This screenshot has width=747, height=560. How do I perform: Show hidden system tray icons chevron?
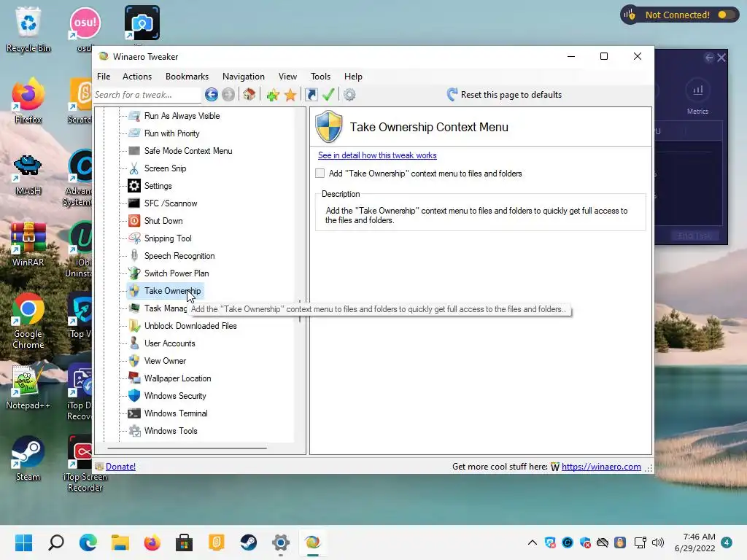coord(532,542)
